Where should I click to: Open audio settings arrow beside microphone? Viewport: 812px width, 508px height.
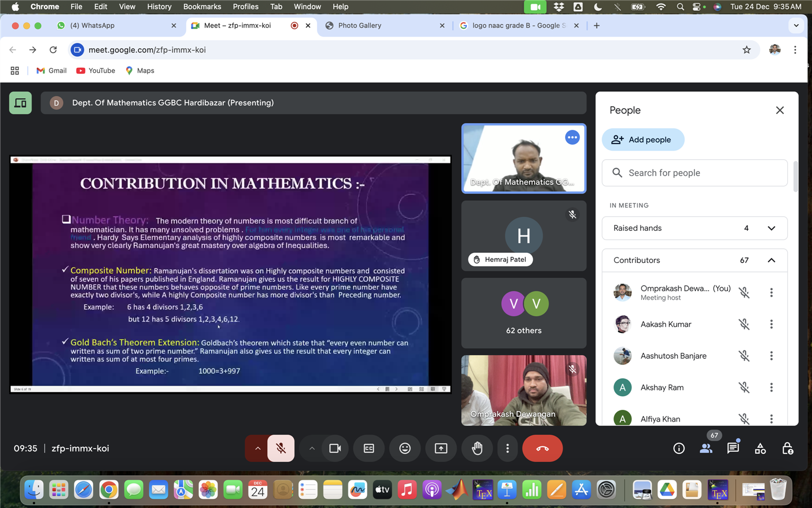(258, 448)
